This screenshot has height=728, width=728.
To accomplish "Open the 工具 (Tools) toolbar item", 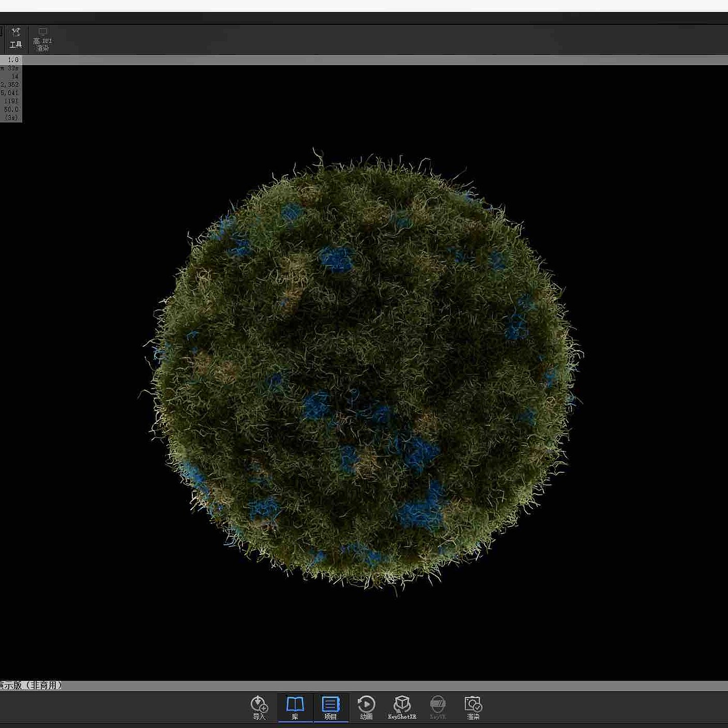I will [x=16, y=38].
